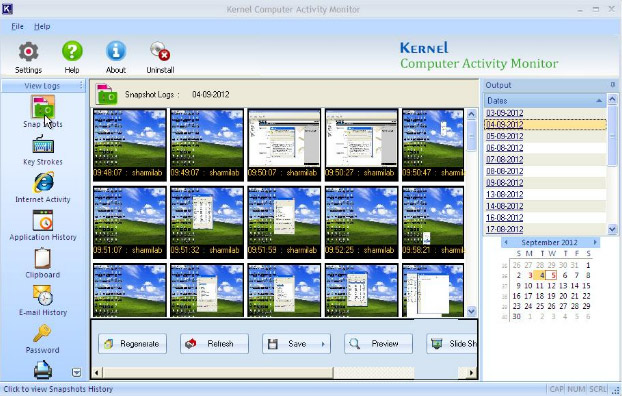Open the Help menu
The image size is (622, 396).
(x=42, y=27)
